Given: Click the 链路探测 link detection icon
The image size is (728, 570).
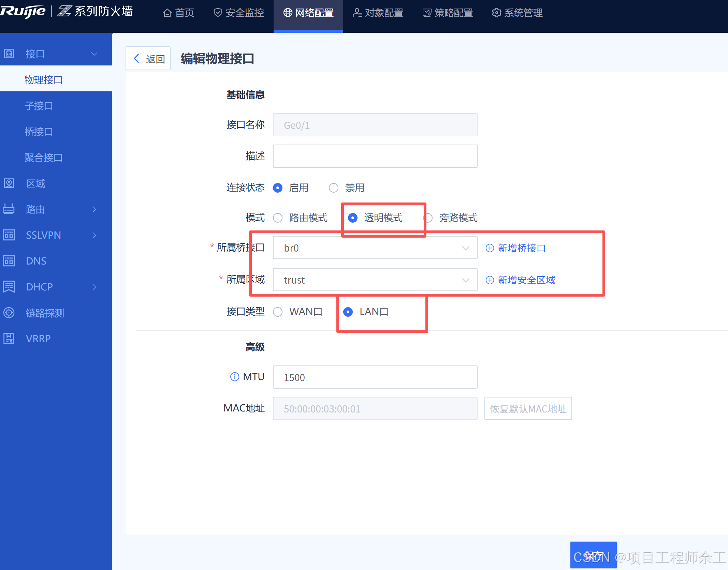Looking at the screenshot, I should pos(9,313).
